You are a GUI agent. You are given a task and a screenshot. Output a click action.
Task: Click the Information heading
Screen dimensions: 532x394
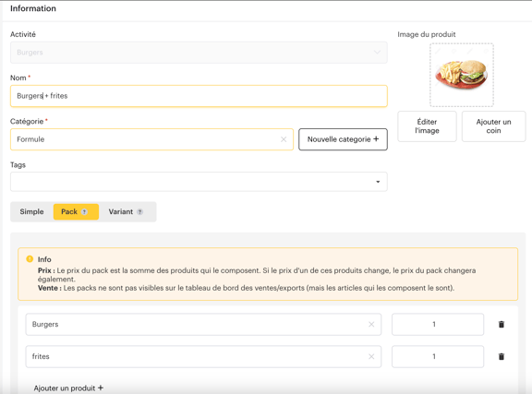coord(33,8)
